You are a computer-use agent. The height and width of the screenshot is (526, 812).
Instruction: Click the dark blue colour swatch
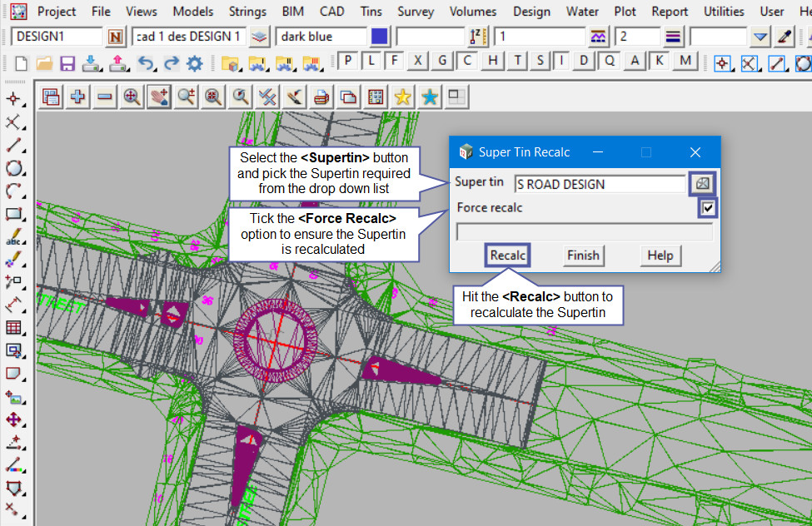pos(380,37)
